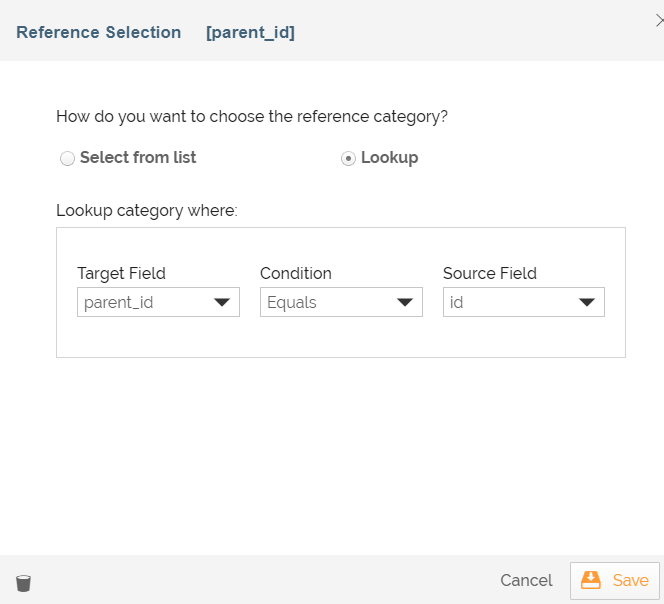Click the [parent_id] header label
This screenshot has width=664, height=604.
pyautogui.click(x=250, y=32)
